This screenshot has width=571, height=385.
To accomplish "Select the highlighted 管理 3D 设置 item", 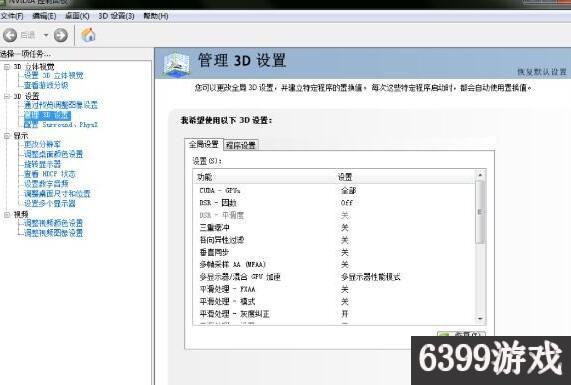I will (x=47, y=115).
